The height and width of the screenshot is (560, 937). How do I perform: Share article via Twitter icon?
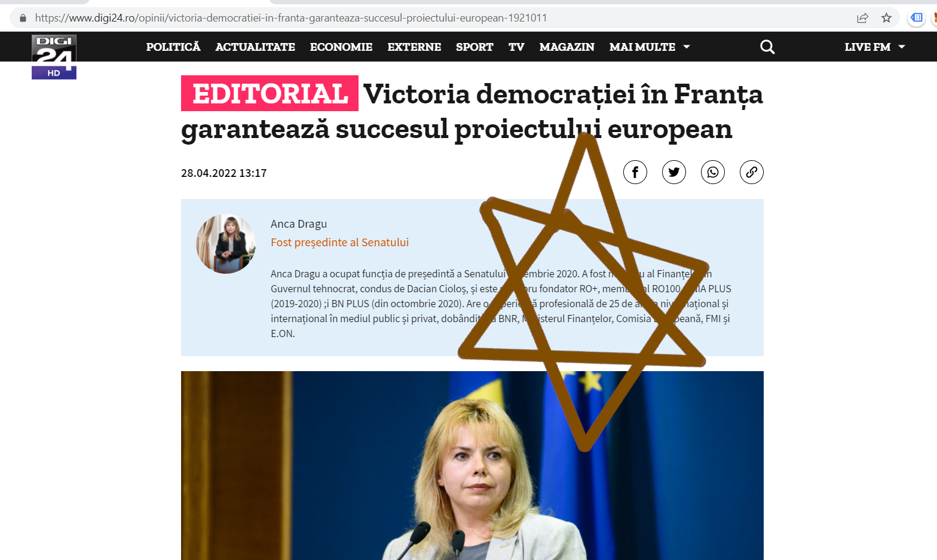point(673,172)
